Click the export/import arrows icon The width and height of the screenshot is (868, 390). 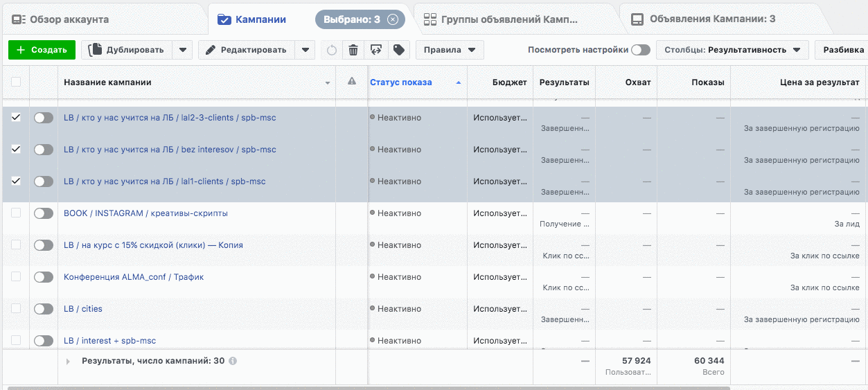pyautogui.click(x=375, y=50)
